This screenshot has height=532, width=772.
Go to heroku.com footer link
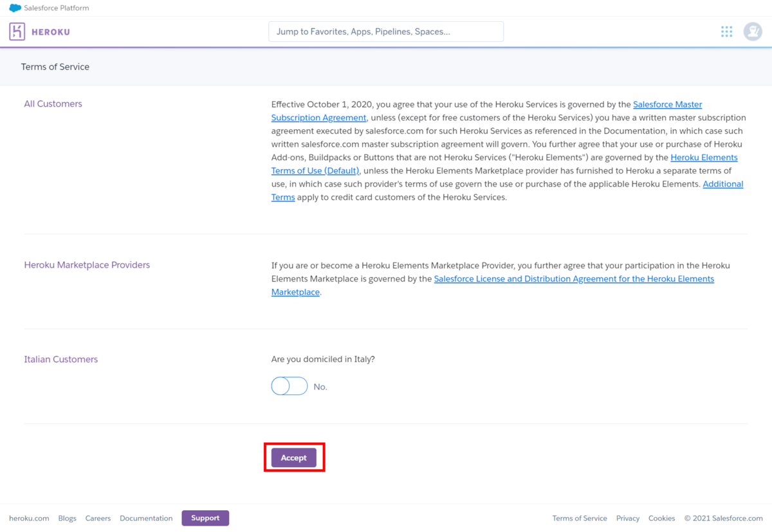(x=29, y=518)
